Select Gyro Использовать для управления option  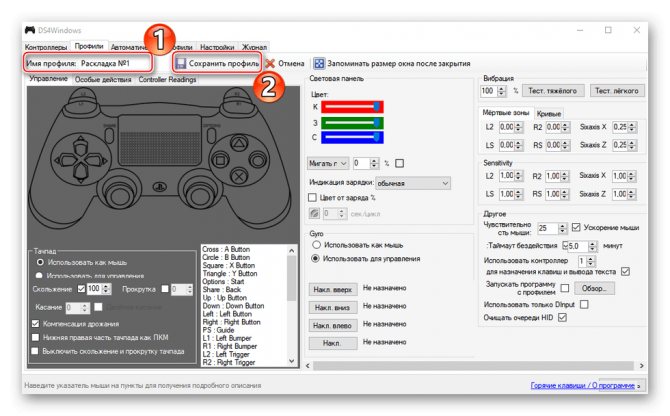pos(315,259)
